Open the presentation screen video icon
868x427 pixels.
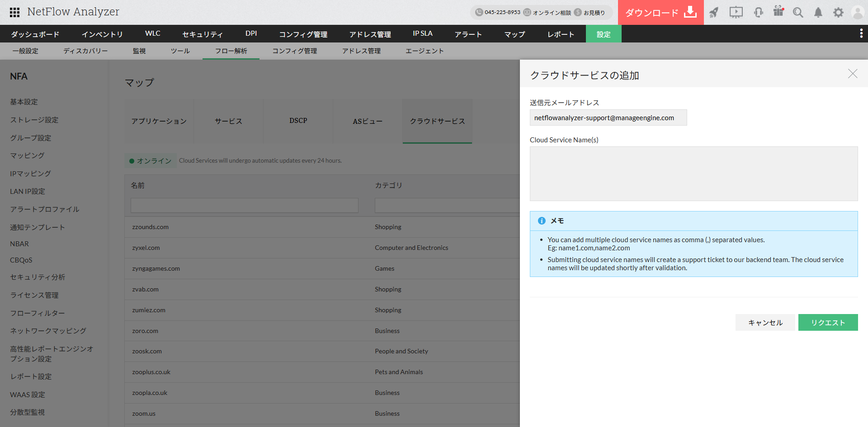click(736, 12)
